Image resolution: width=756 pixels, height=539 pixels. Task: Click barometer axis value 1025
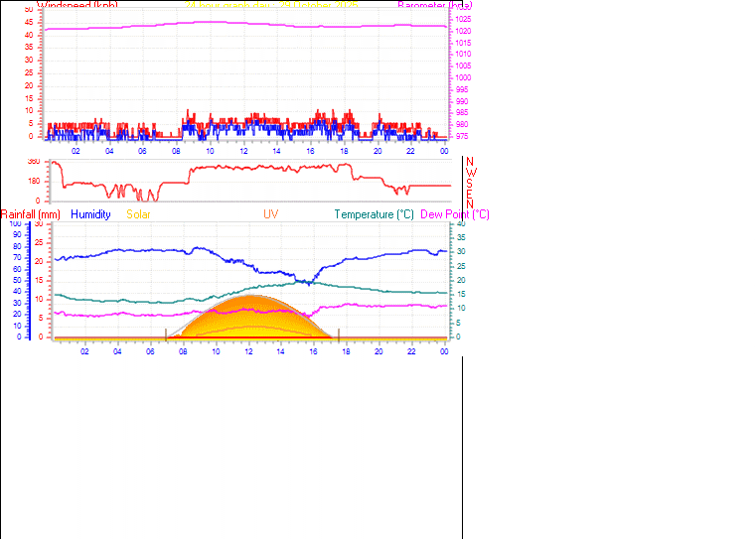pos(463,19)
